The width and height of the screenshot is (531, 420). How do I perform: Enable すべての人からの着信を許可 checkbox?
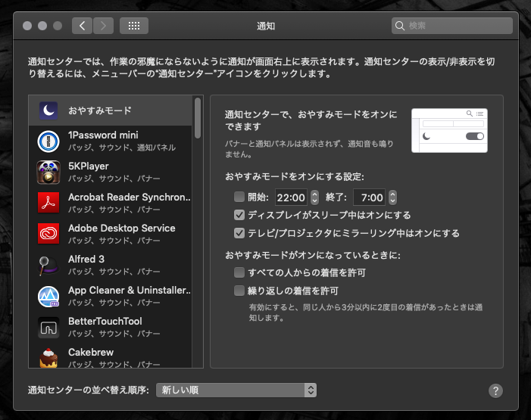239,272
